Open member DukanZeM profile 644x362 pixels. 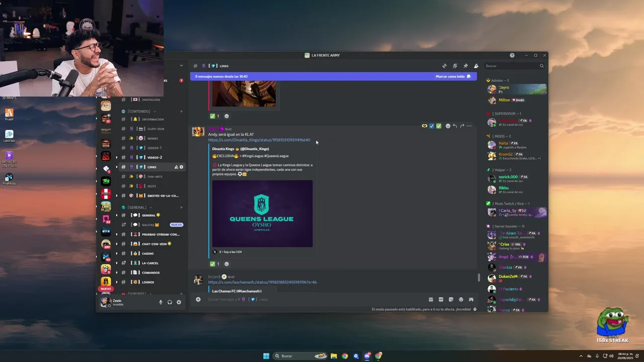tap(517, 278)
